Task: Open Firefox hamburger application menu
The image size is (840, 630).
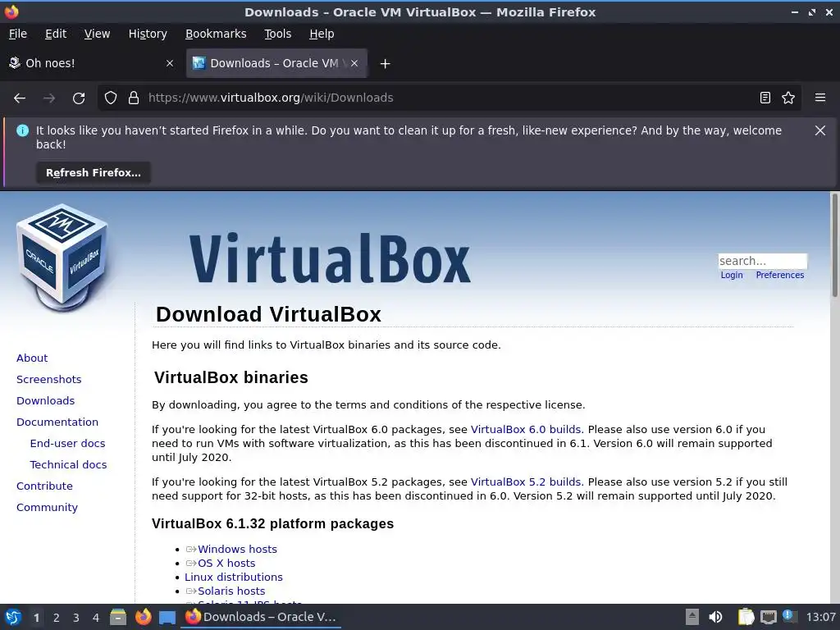Action: [x=820, y=98]
